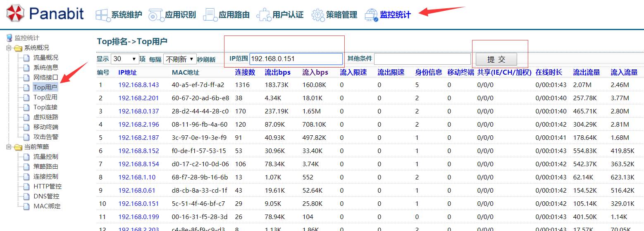Open 策略路由 in sidebar tree
The width and height of the screenshot is (644, 231).
click(46, 167)
